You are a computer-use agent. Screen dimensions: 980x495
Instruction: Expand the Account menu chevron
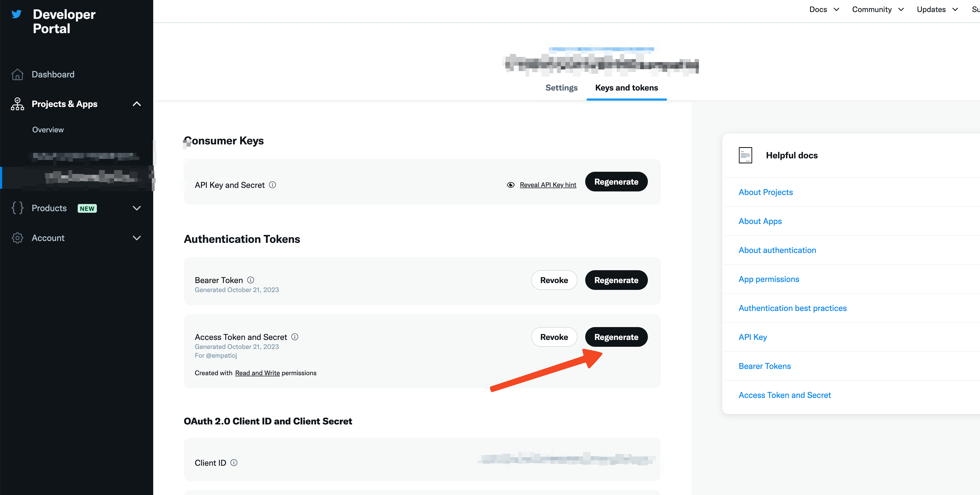[x=137, y=238]
